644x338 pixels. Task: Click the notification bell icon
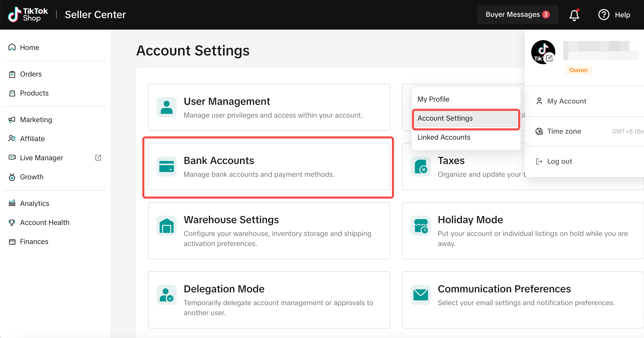tap(574, 15)
